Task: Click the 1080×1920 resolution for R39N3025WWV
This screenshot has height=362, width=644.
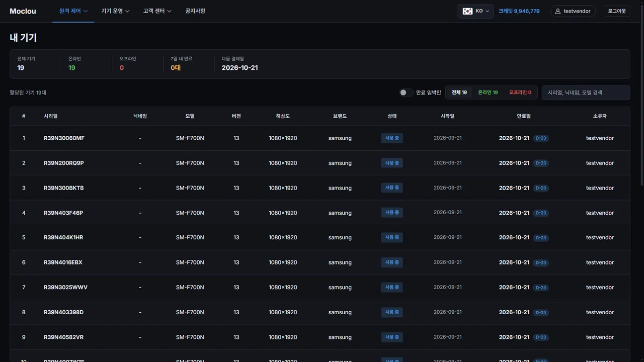Action: coord(283,288)
